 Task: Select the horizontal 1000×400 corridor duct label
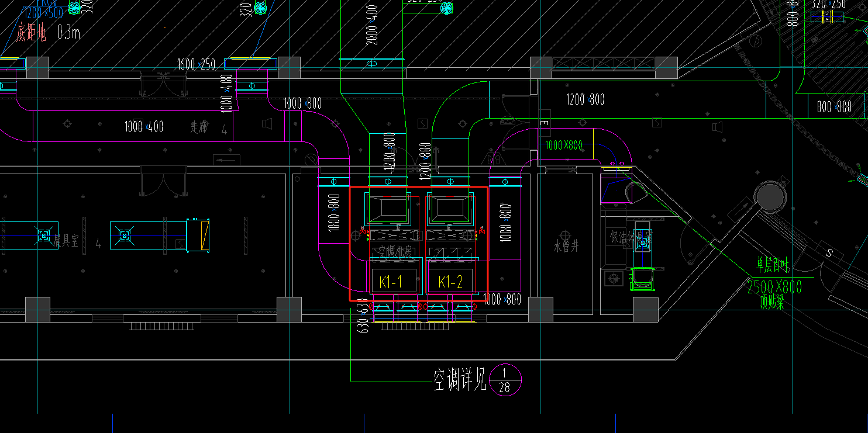(x=144, y=126)
